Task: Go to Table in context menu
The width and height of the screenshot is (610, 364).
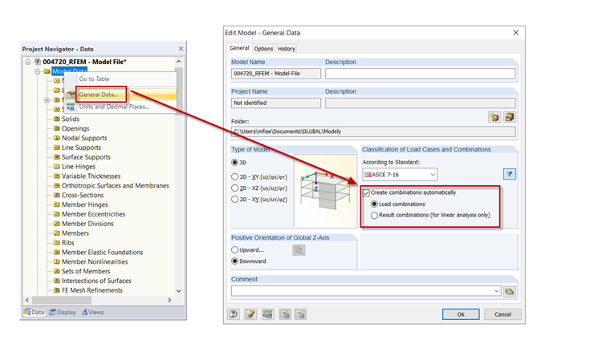Action: pos(94,79)
